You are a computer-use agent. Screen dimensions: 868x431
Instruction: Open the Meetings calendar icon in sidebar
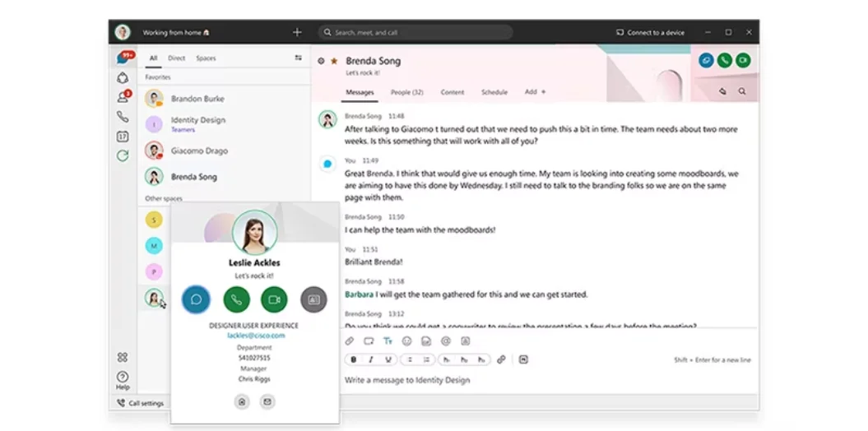click(123, 136)
